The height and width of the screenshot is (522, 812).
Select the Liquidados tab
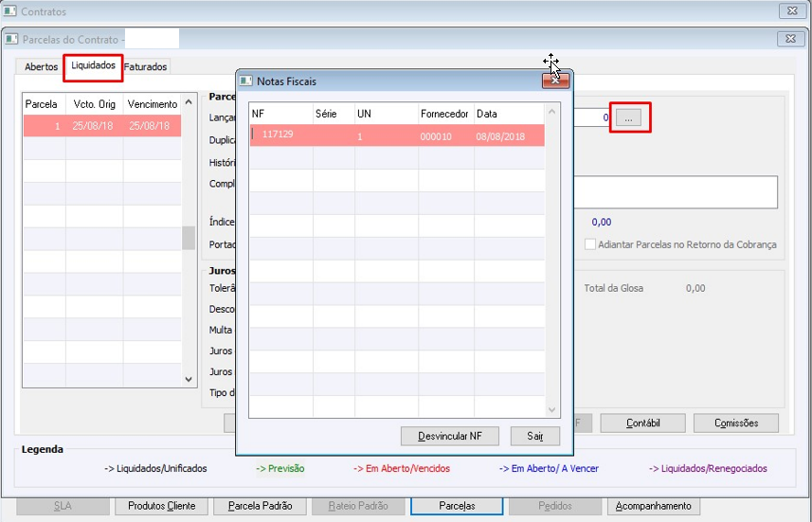click(x=93, y=65)
